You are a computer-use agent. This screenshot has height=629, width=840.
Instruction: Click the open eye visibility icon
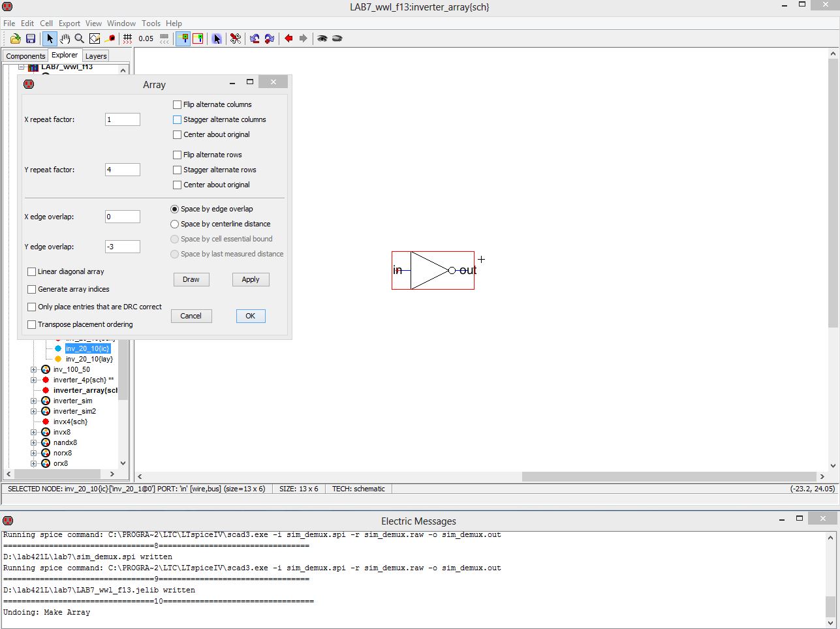point(322,38)
